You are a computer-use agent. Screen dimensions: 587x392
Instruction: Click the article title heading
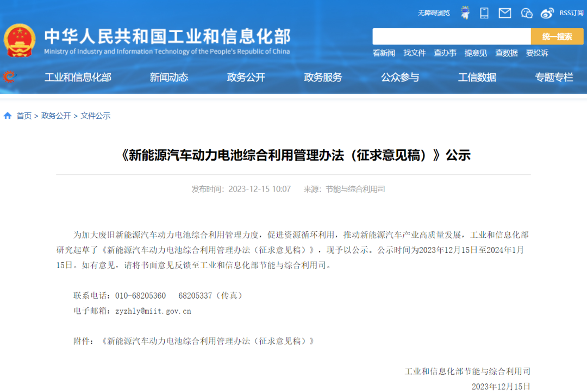click(293, 155)
